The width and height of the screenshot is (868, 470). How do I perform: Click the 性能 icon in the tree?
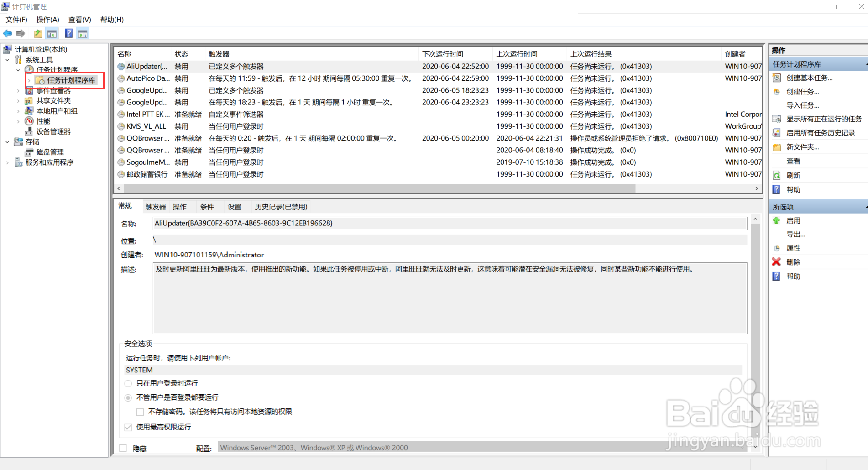click(x=29, y=121)
